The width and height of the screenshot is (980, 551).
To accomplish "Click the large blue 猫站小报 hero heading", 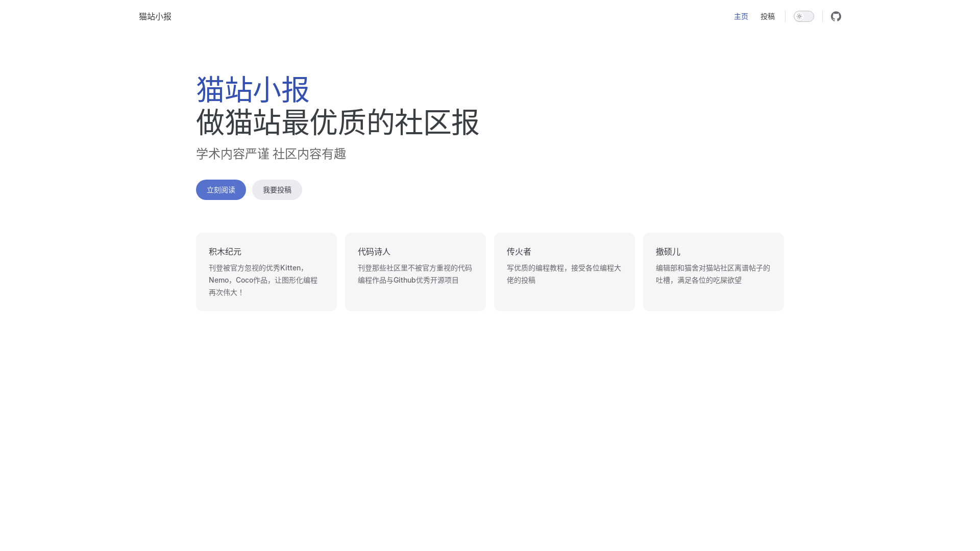I will click(x=253, y=90).
